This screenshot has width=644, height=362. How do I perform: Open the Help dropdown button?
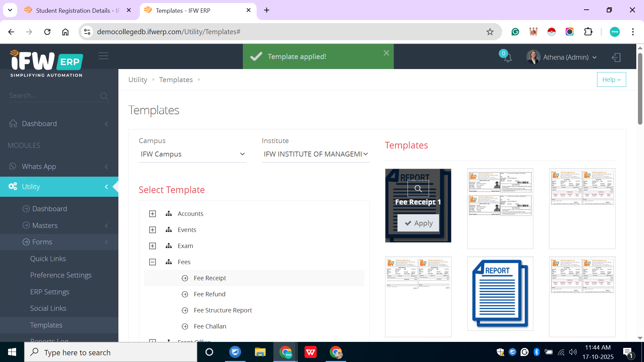click(x=611, y=80)
